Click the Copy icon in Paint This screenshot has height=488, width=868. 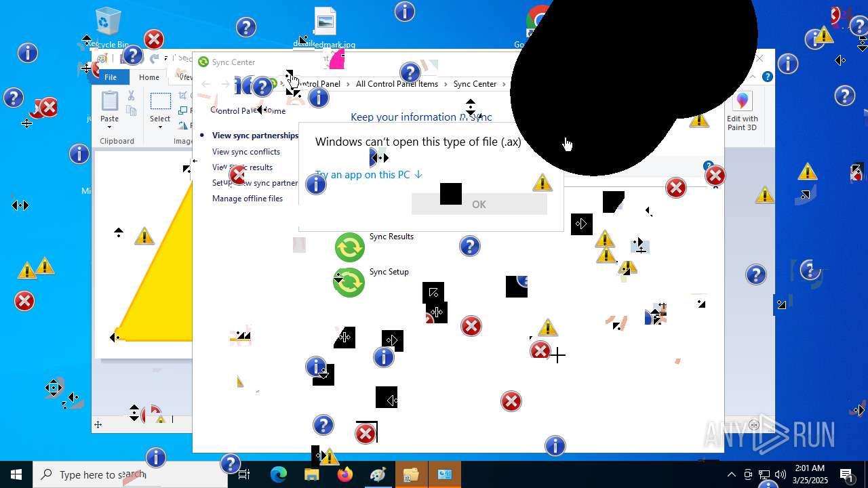coord(132,109)
